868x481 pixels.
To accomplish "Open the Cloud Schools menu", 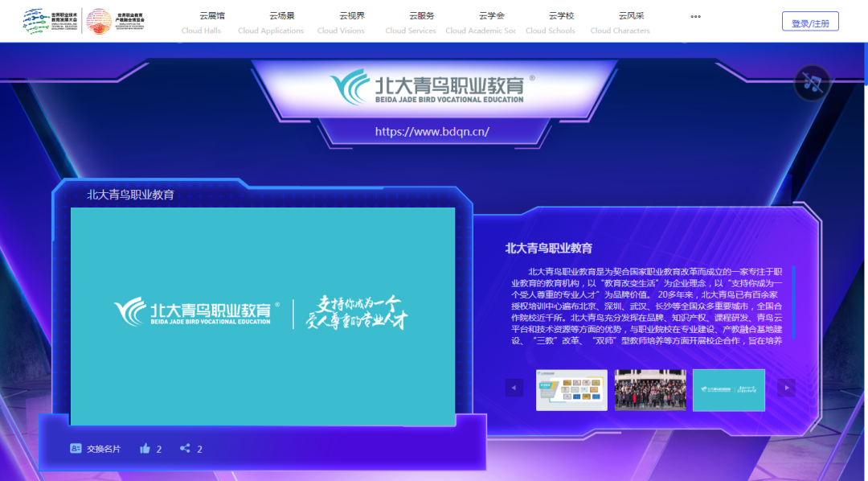I will pyautogui.click(x=551, y=23).
